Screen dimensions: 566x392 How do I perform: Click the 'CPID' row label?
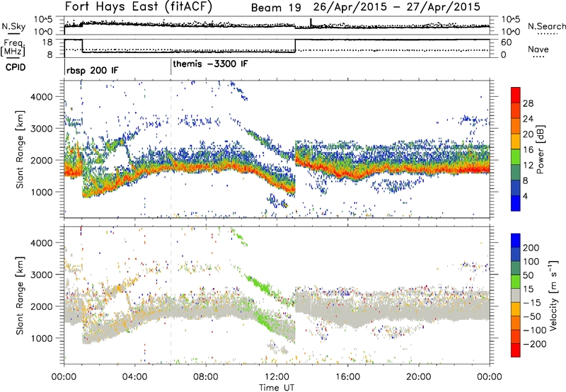(16, 67)
